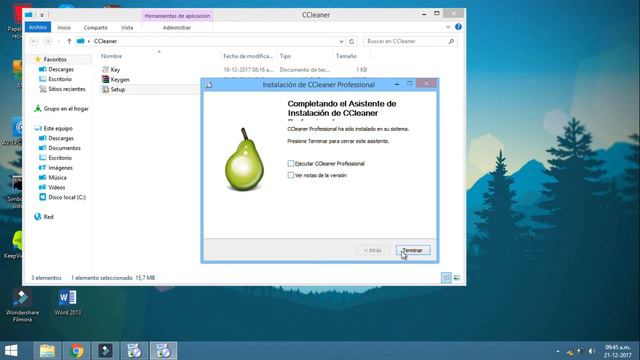640x360 pixels.
Task: Open Explorer quick access toolbar dropdown
Action: 42,15
